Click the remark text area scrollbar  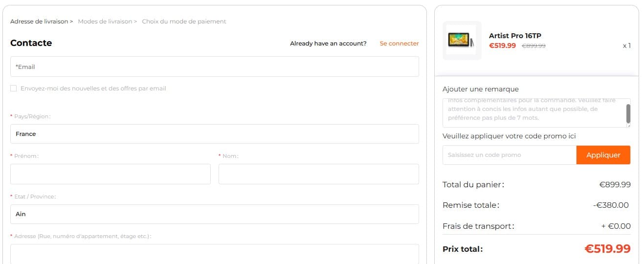(628, 113)
